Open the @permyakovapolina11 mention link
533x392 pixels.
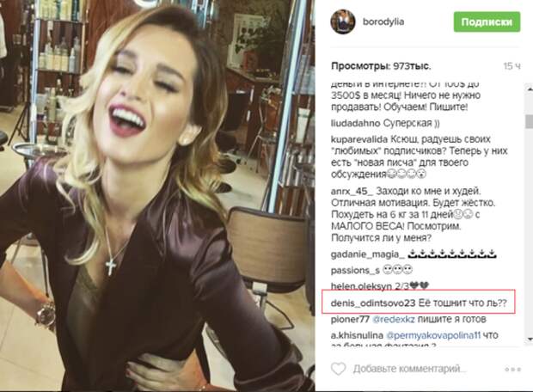pyautogui.click(x=433, y=335)
